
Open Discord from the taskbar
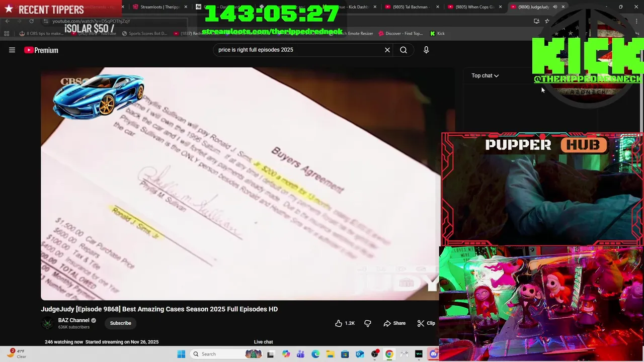433,354
